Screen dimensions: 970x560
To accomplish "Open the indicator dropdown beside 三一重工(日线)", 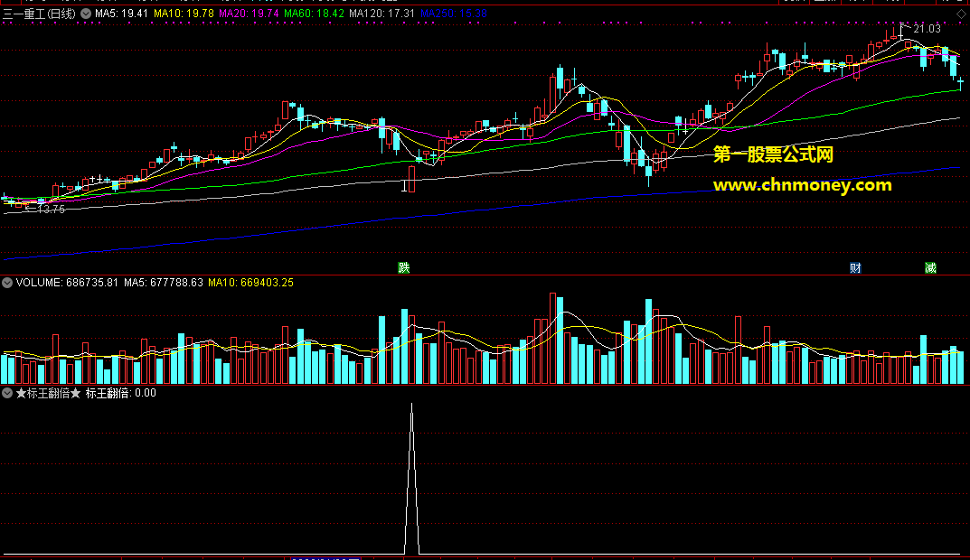I will (86, 14).
